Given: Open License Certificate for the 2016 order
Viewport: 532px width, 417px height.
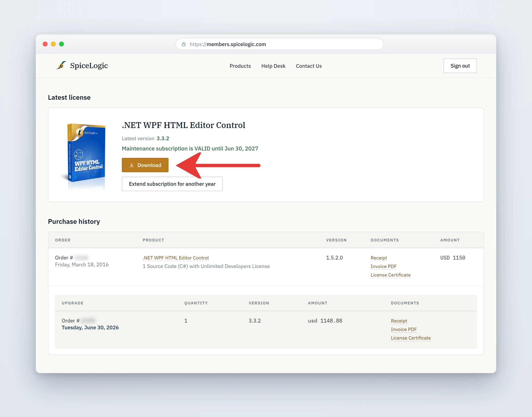Looking at the screenshot, I should coord(390,275).
